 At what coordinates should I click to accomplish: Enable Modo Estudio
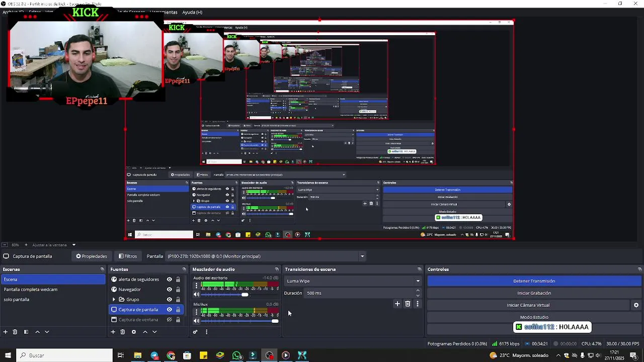tap(534, 317)
